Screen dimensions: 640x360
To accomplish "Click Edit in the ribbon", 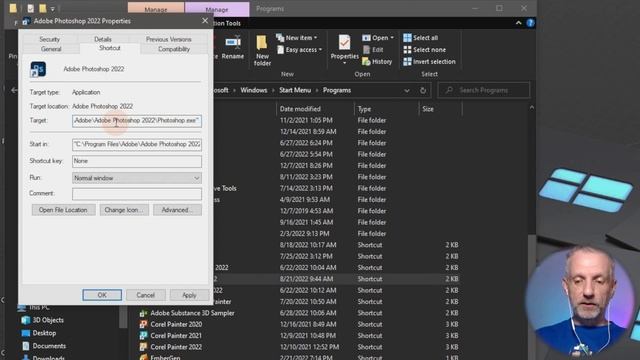I will point(373,50).
